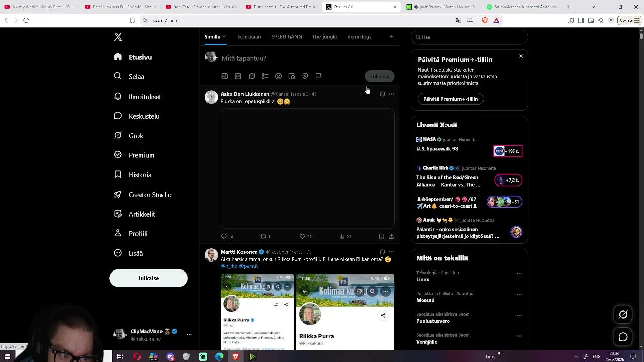Add a poll to the new post
644x362 pixels.
265,76
